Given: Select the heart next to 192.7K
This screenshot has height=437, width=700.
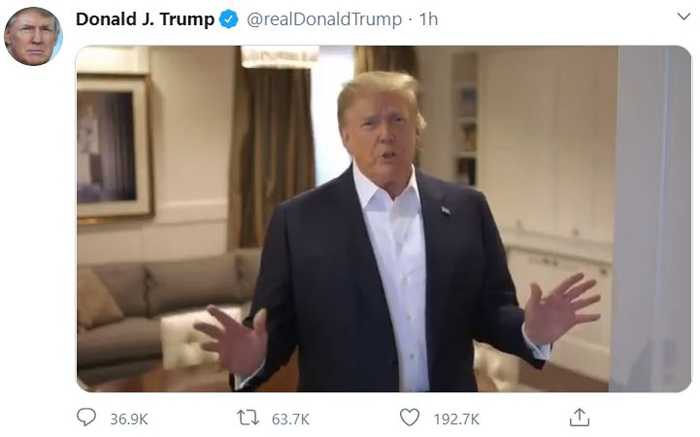Looking at the screenshot, I should [409, 417].
